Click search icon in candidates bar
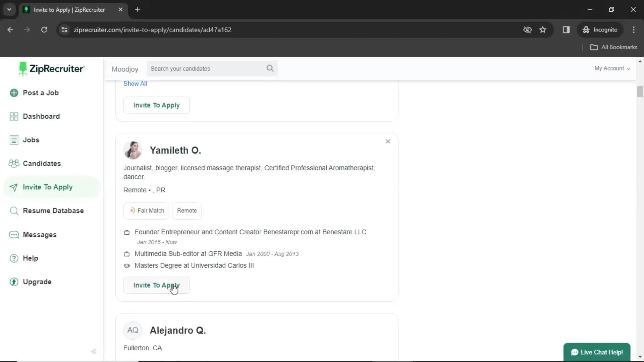The height and width of the screenshot is (362, 644). point(270,68)
